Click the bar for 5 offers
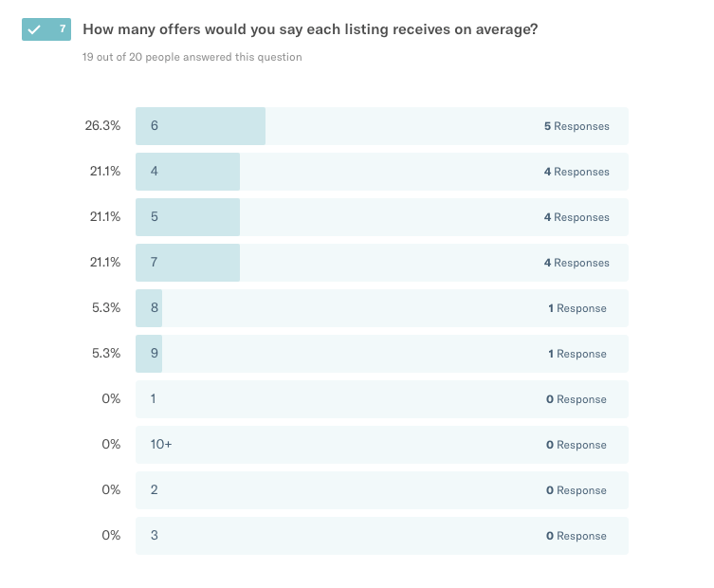 pyautogui.click(x=381, y=217)
